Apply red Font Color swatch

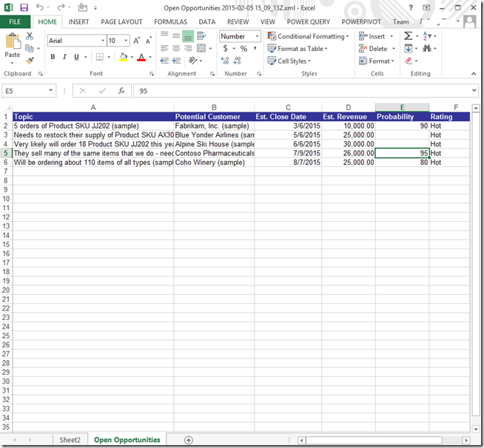[x=141, y=57]
